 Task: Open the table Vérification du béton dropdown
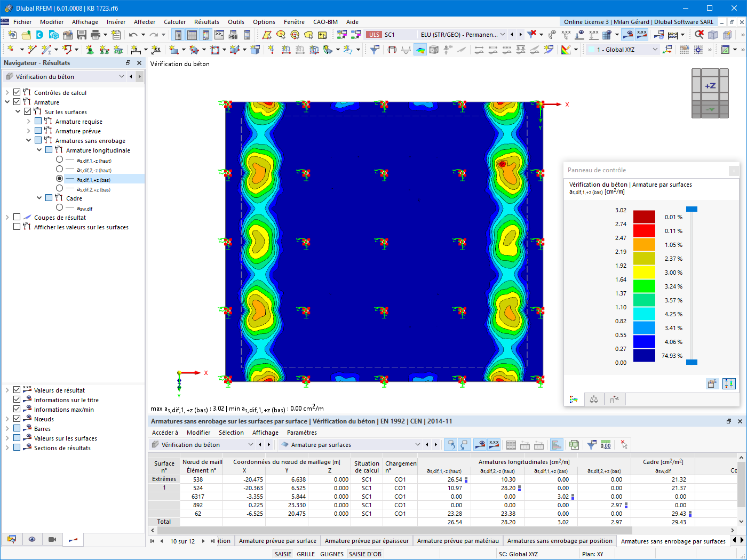click(x=251, y=445)
